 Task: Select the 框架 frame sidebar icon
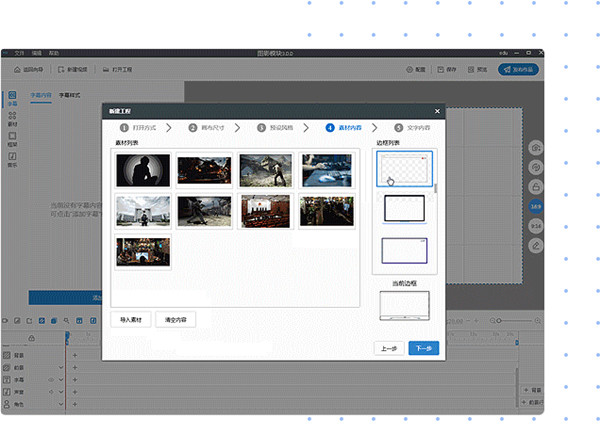12,137
